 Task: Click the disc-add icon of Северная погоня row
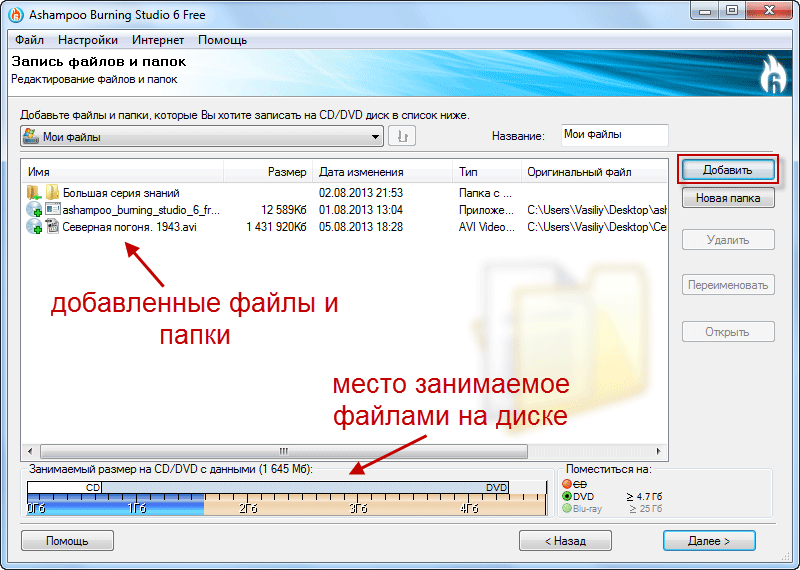point(34,227)
